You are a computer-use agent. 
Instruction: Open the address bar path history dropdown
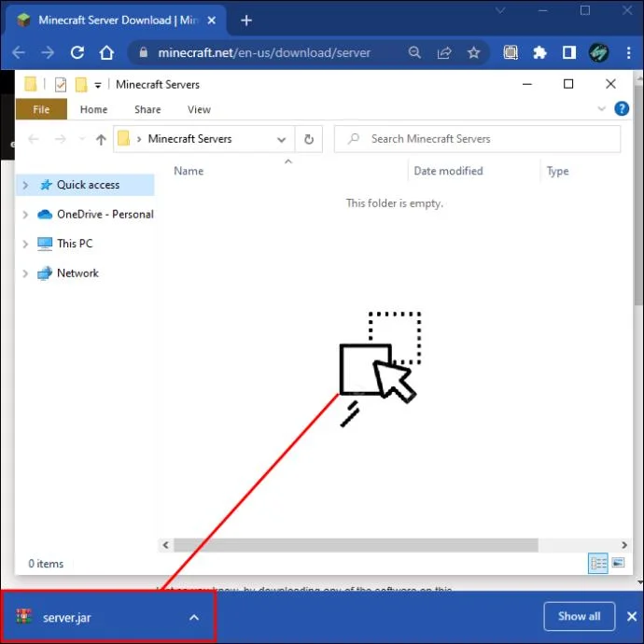point(281,140)
